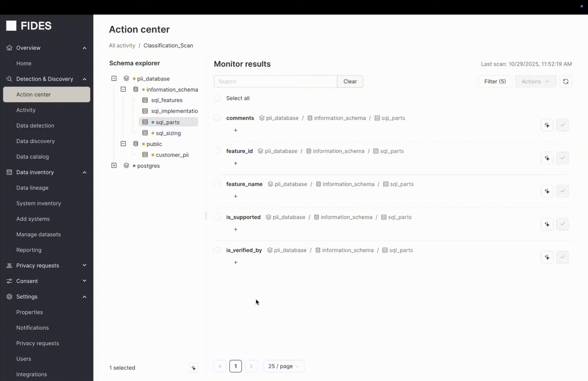The width and height of the screenshot is (588, 381).
Task: Open the 25 / page size dropdown
Action: point(283,366)
